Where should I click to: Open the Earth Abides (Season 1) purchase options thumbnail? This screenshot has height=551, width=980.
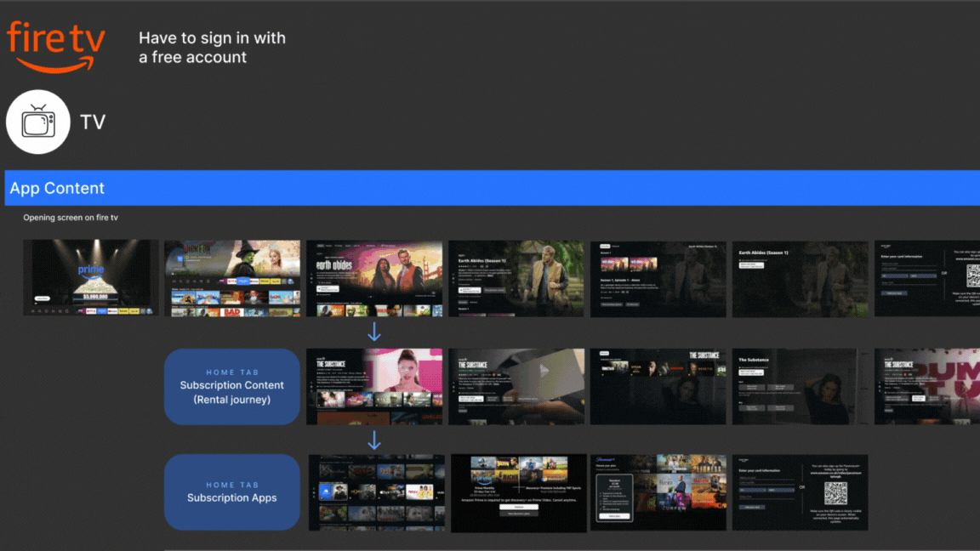(x=800, y=279)
